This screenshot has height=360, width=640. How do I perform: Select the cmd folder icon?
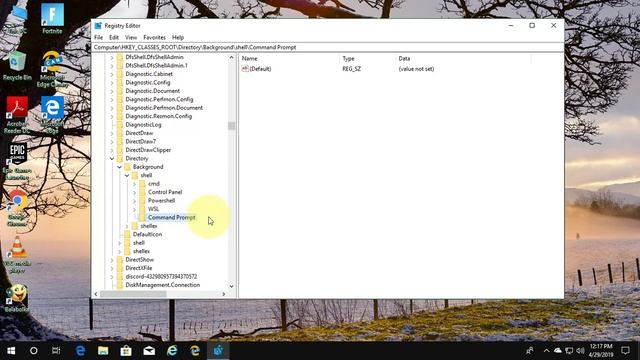[142, 184]
